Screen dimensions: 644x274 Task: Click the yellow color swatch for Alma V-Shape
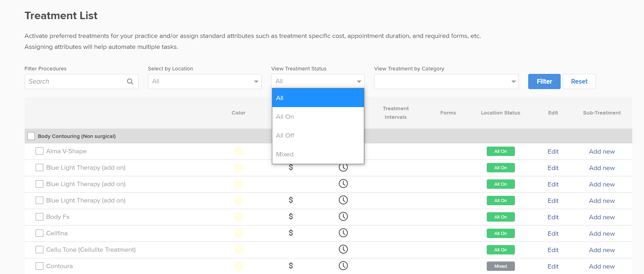pos(239,151)
